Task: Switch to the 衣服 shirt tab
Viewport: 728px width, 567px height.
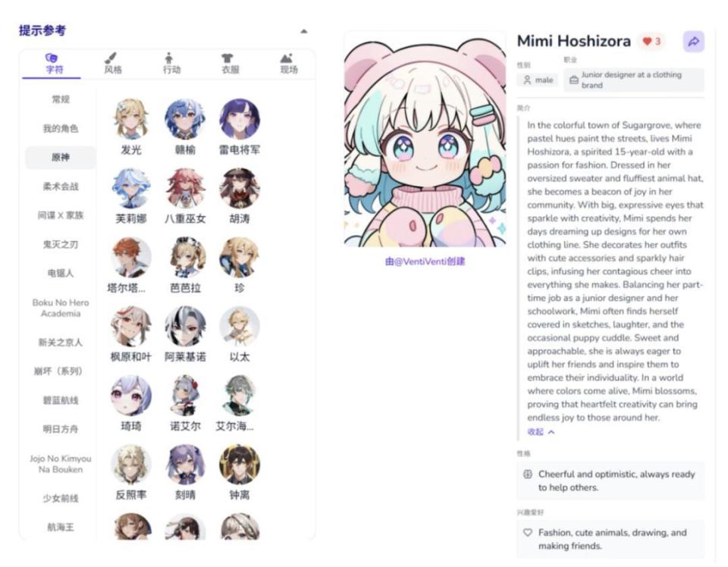Action: click(230, 64)
